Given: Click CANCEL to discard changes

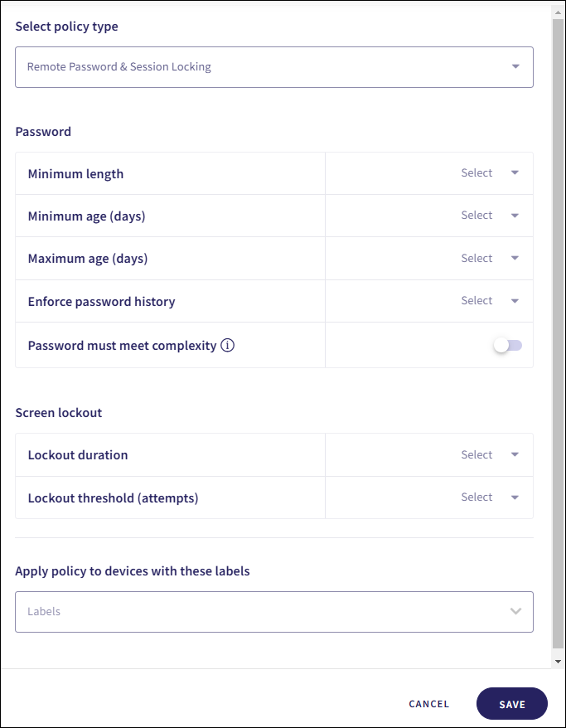Looking at the screenshot, I should [428, 703].
